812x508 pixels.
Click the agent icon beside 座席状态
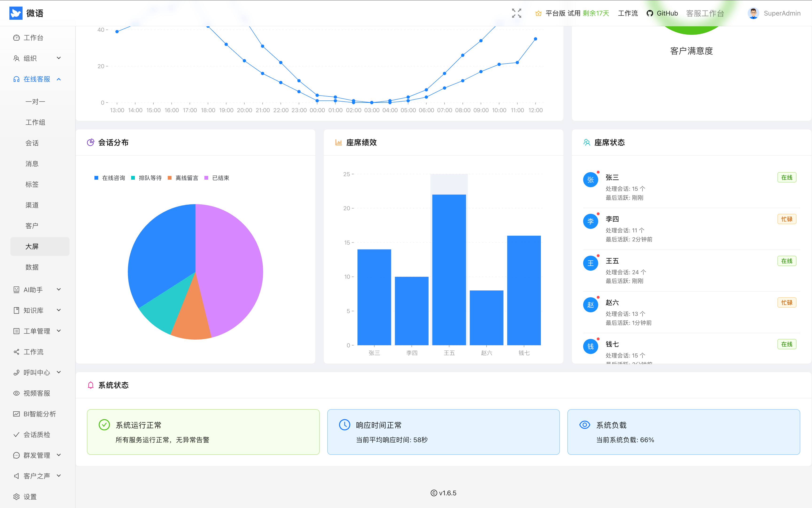[x=586, y=143]
